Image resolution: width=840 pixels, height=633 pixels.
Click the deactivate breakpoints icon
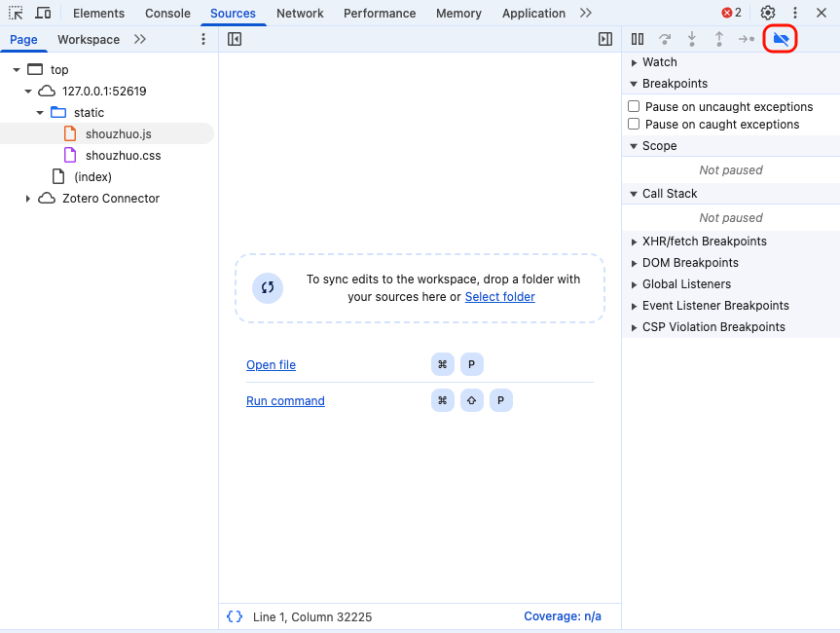point(781,39)
